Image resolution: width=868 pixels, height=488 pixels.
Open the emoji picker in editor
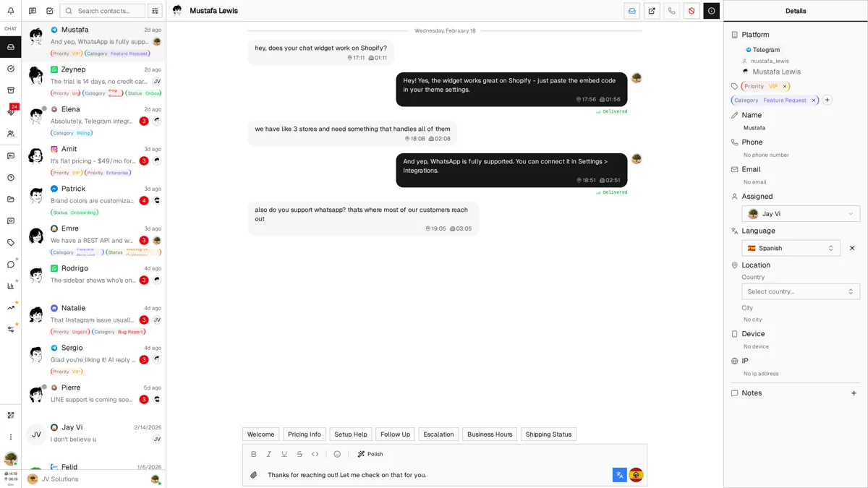[337, 454]
